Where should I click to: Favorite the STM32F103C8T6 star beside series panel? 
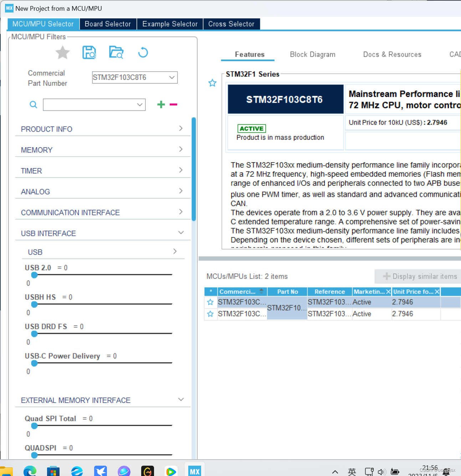[x=212, y=83]
